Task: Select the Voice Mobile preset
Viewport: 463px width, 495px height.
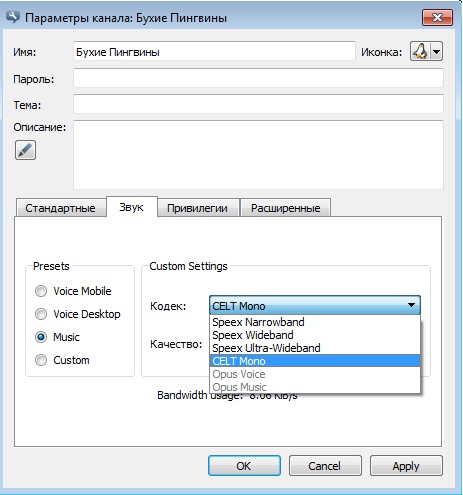Action: 41,291
